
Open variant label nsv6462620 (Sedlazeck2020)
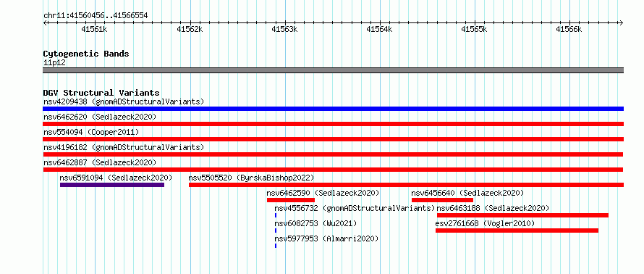coord(100,117)
